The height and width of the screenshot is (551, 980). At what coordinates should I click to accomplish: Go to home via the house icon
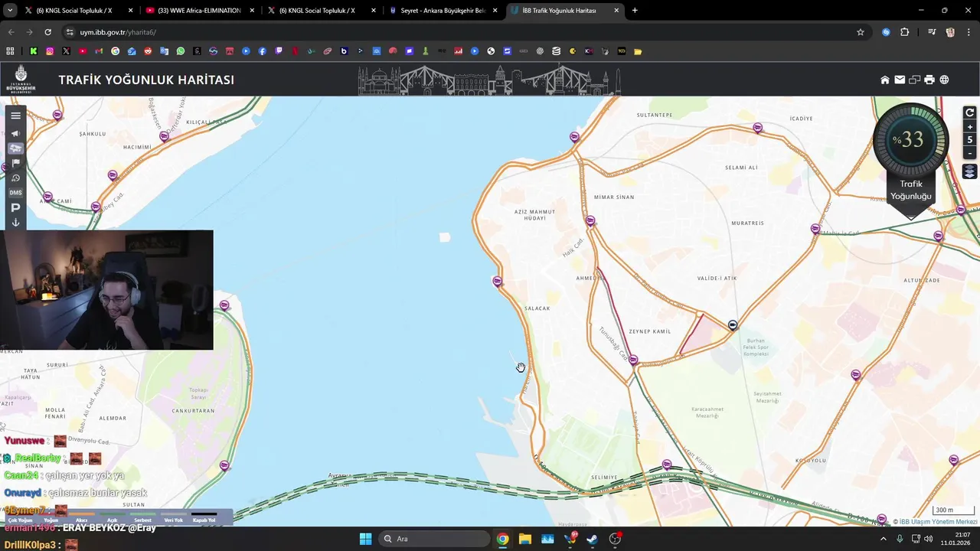pyautogui.click(x=885, y=80)
